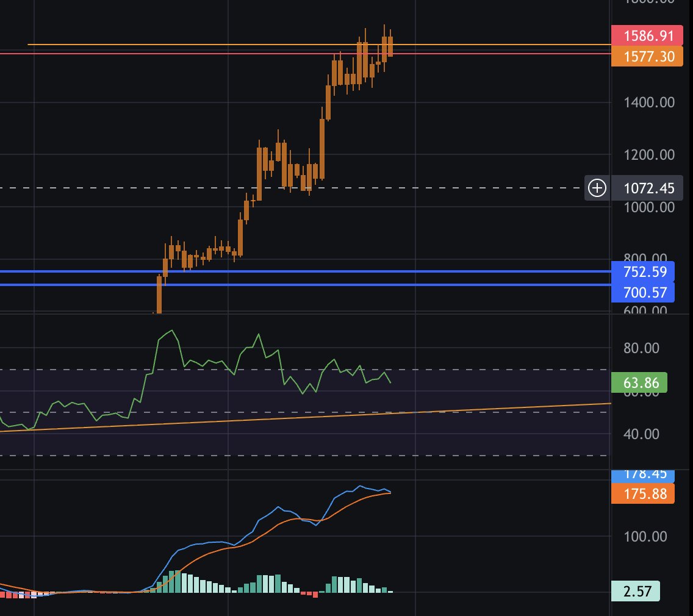Click the orange MACD signal value 175.88
Image resolution: width=693 pixels, height=616 pixels.
point(643,493)
